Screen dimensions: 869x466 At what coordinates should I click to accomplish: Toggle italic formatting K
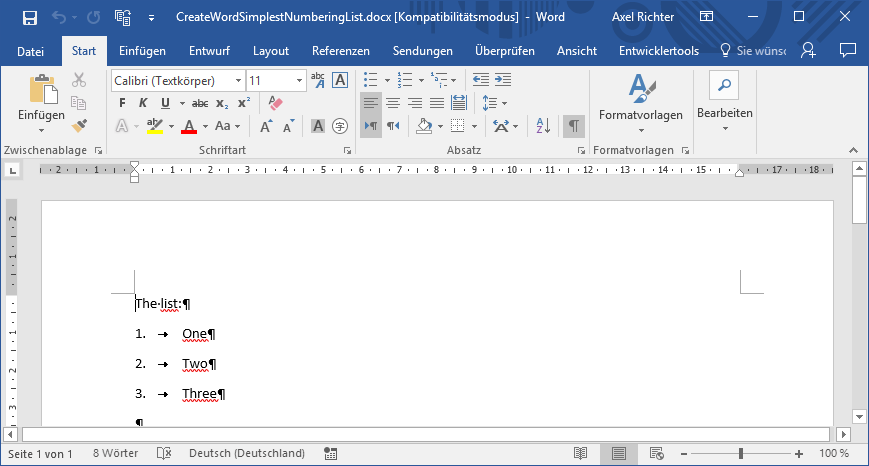pyautogui.click(x=143, y=103)
